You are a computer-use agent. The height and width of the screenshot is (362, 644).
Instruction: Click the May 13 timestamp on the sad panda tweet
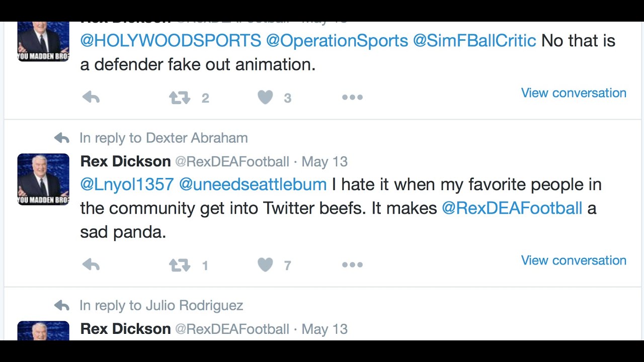tap(325, 162)
